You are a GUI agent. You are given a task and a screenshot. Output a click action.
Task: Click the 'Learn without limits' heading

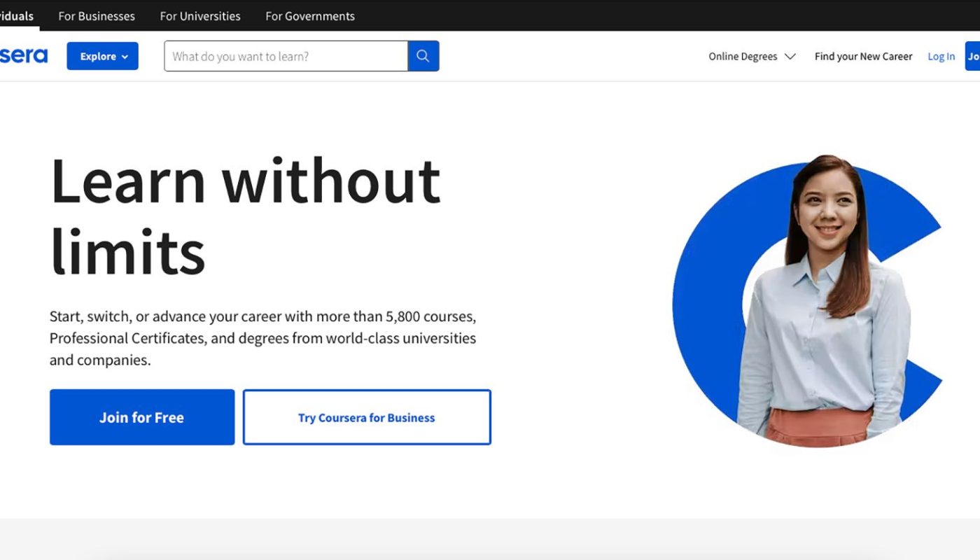click(x=246, y=216)
